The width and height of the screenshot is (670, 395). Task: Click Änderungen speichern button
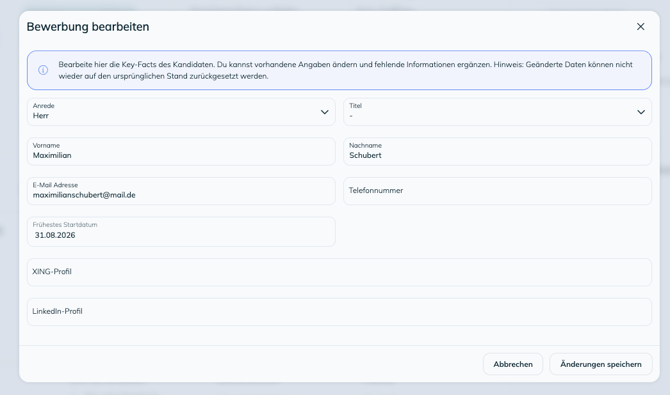pos(601,364)
